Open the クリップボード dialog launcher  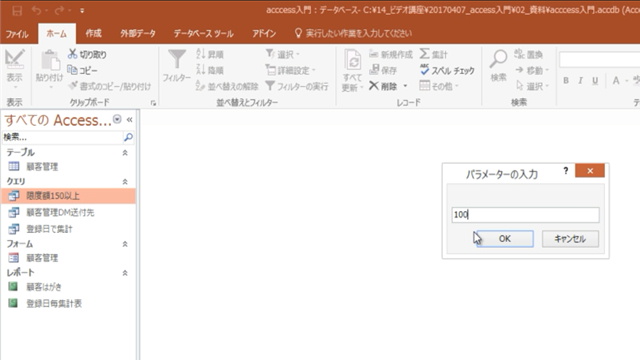tap(153, 103)
